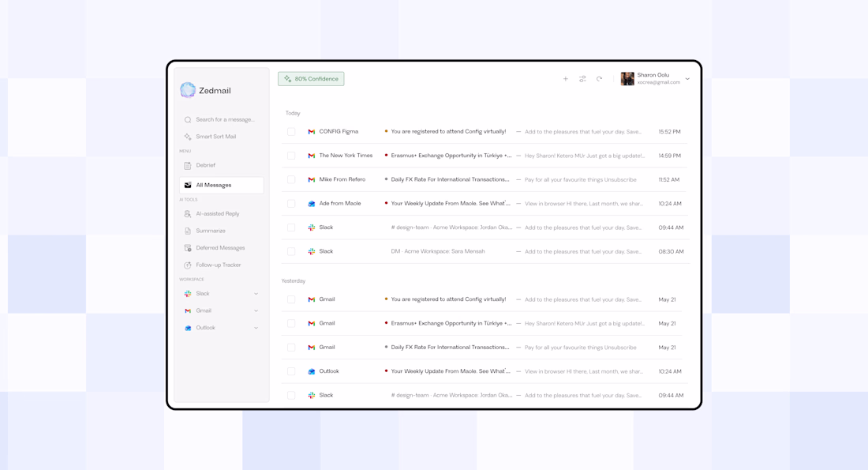Click the Slack icon on the 08:30 AM row
868x470 pixels.
click(311, 251)
